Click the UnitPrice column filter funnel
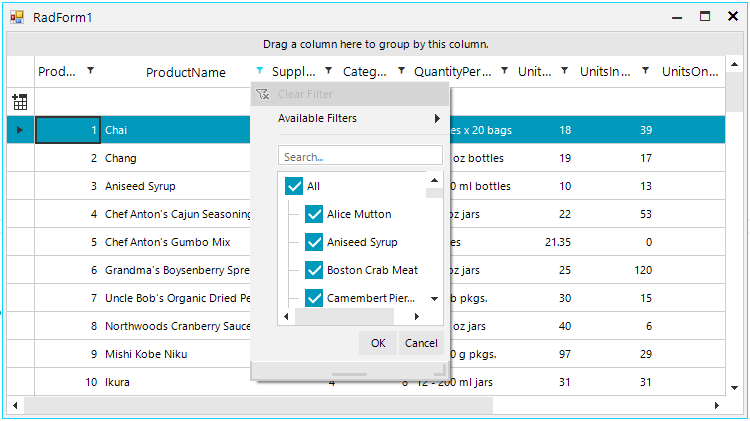This screenshot has width=750, height=421. [x=564, y=71]
